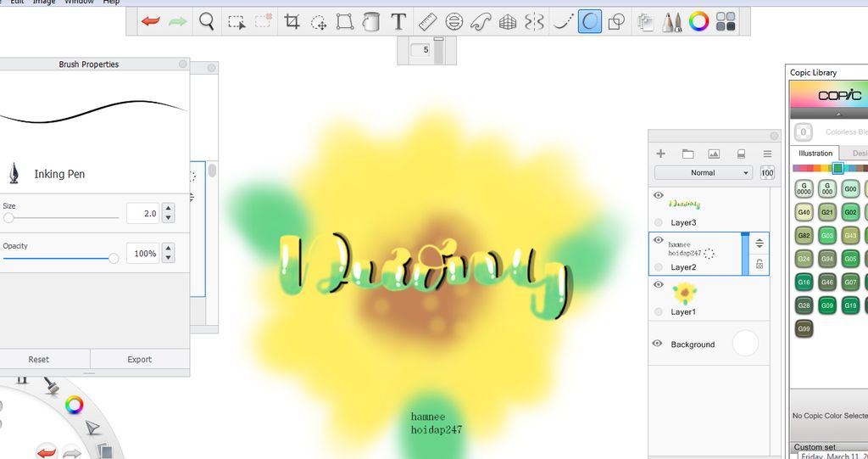Select the Quick Transform tool
The width and height of the screenshot is (868, 459).
[319, 22]
